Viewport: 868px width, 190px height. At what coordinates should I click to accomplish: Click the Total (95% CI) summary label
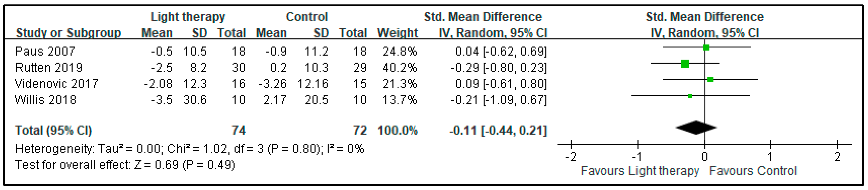pyautogui.click(x=53, y=130)
